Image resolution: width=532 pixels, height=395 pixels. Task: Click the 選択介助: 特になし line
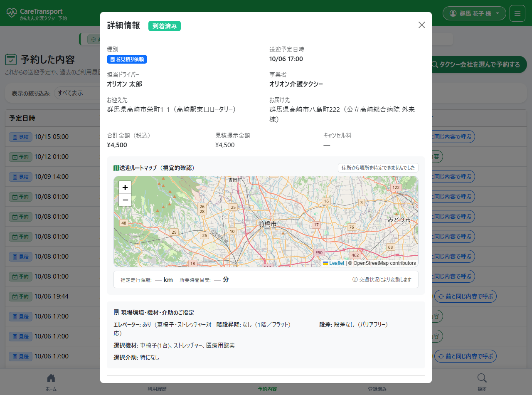click(136, 358)
